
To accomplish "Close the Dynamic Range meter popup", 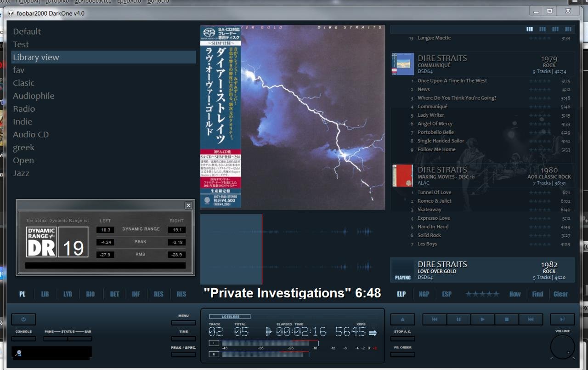I will 188,205.
